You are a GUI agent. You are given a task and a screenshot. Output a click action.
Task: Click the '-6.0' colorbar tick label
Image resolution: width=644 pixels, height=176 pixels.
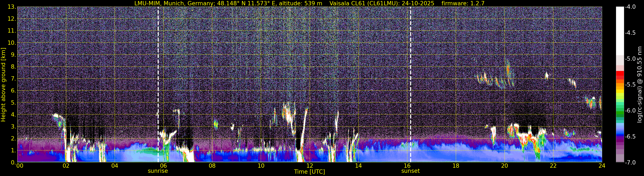tap(630, 111)
